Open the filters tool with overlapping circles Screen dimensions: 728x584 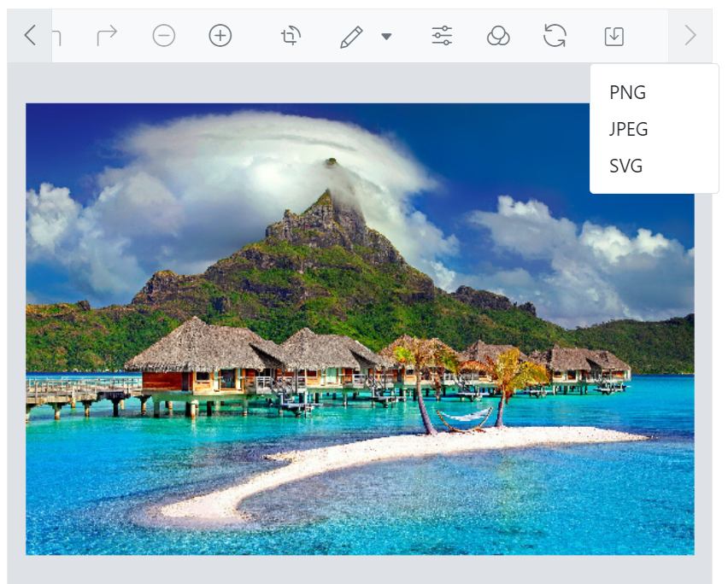coord(498,37)
